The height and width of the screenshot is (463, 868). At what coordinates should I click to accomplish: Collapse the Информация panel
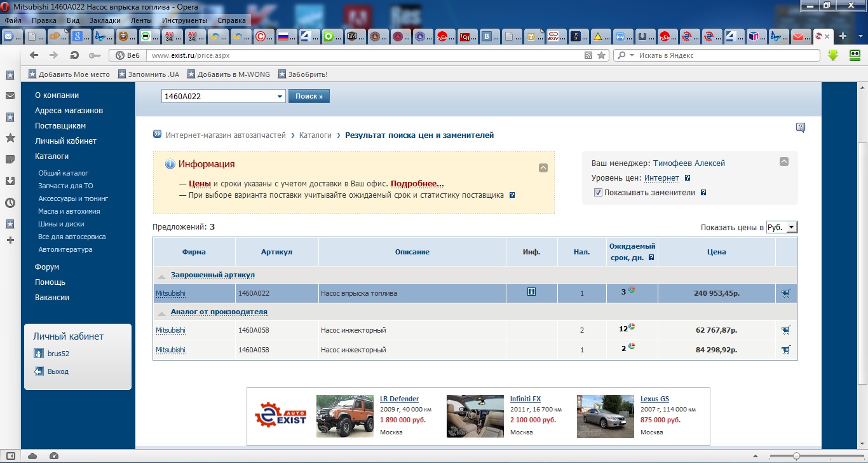pyautogui.click(x=543, y=168)
